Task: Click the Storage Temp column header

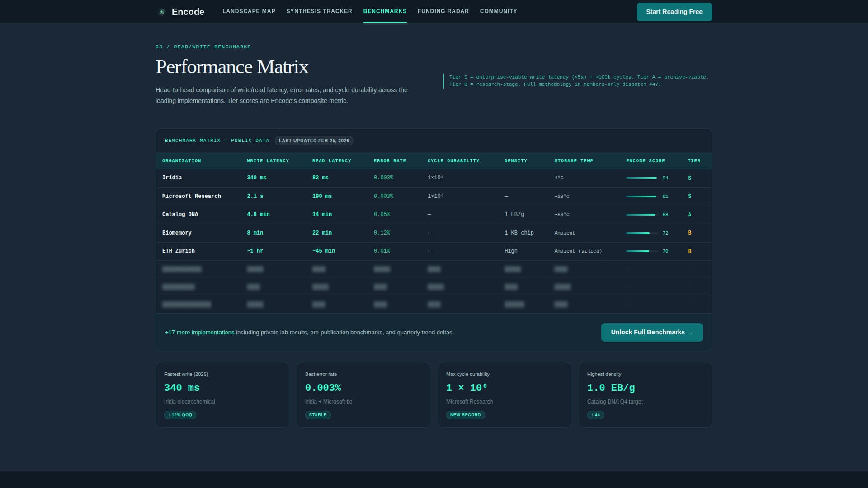Action: coord(574,161)
